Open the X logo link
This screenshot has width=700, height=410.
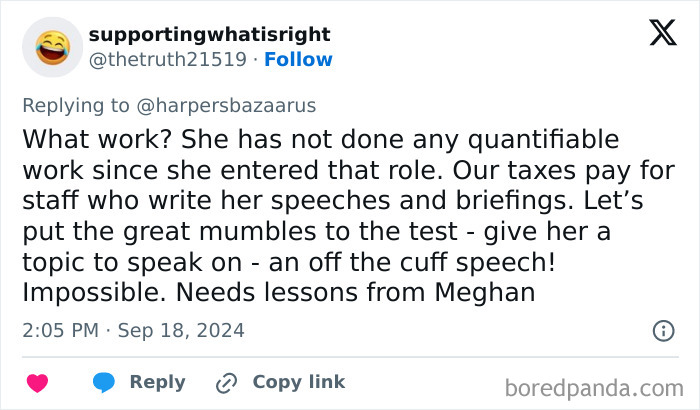coord(662,36)
